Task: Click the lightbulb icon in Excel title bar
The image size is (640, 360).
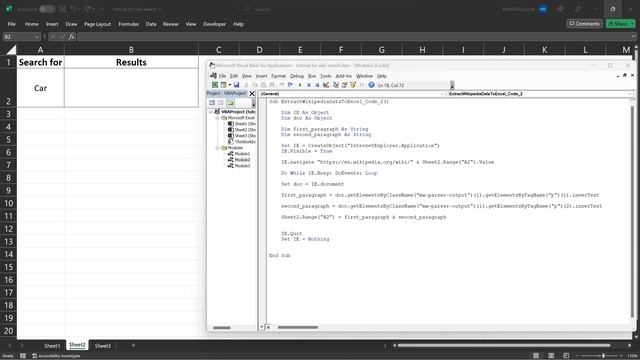Action: point(560,9)
